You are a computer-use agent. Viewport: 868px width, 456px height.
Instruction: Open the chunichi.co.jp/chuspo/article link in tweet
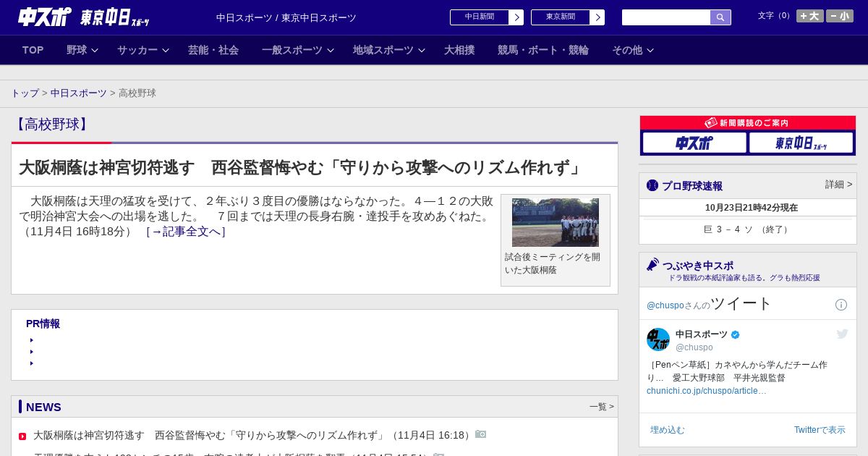pos(707,391)
